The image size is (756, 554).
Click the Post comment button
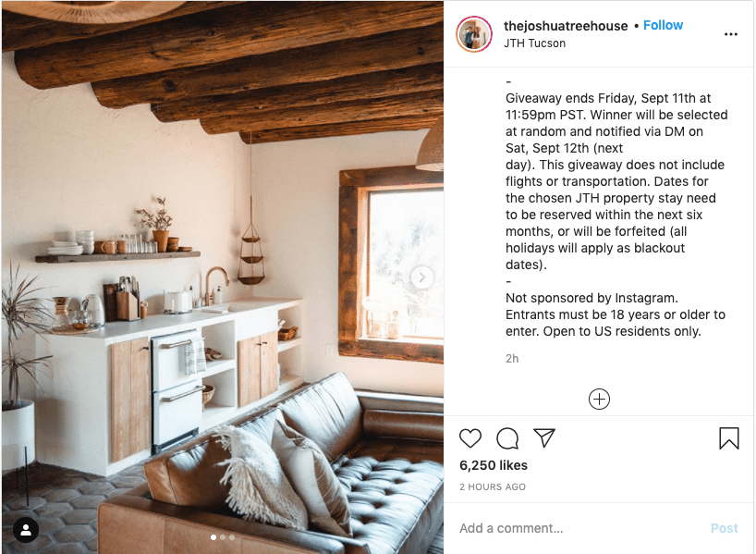tap(725, 528)
